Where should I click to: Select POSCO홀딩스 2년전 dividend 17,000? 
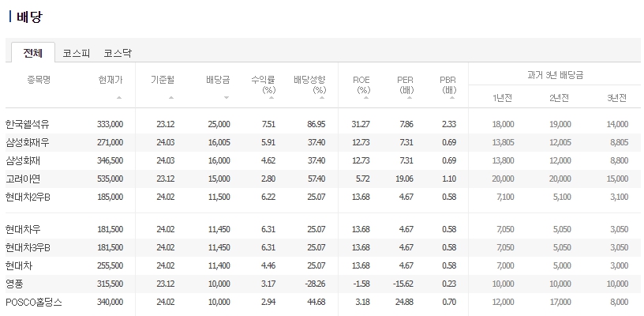(560, 302)
